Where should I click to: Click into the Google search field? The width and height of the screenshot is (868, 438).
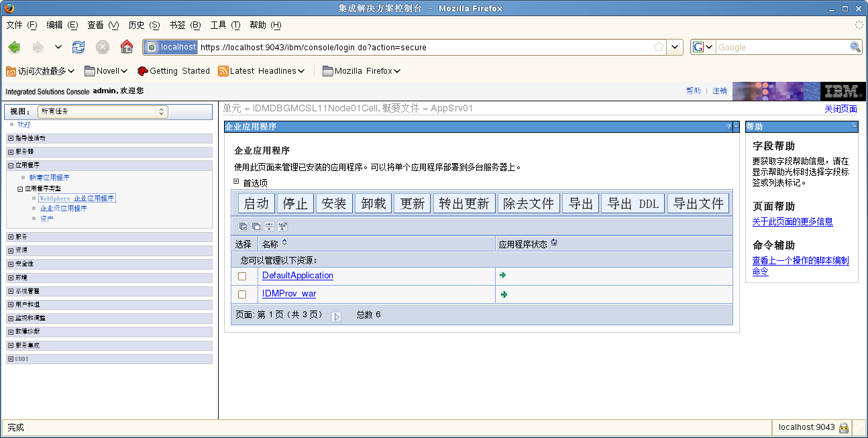[782, 47]
